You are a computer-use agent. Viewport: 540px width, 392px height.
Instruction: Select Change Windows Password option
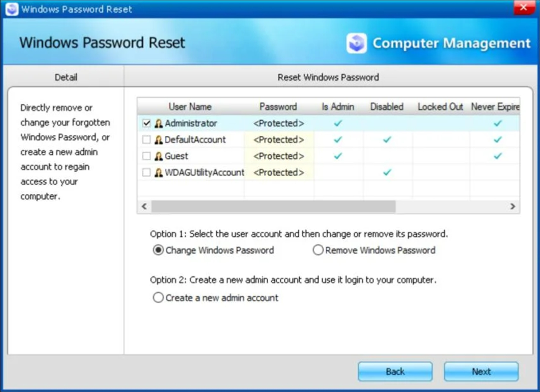click(158, 251)
